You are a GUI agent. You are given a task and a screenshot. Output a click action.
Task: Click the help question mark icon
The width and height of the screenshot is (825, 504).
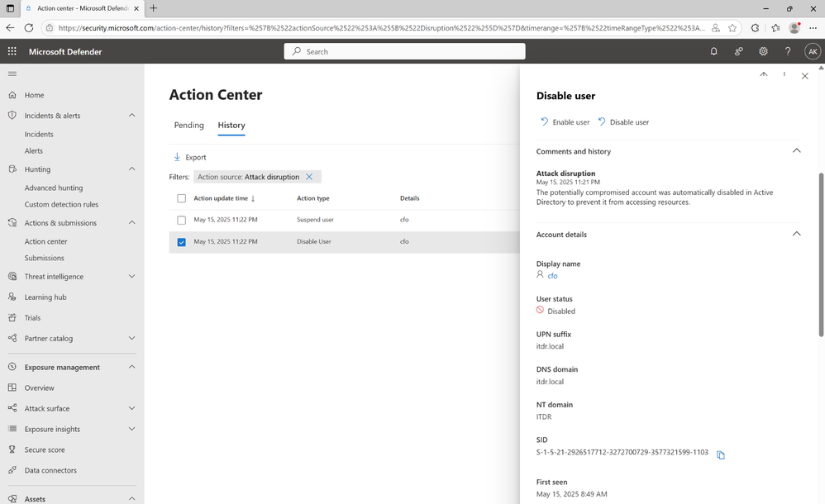787,51
